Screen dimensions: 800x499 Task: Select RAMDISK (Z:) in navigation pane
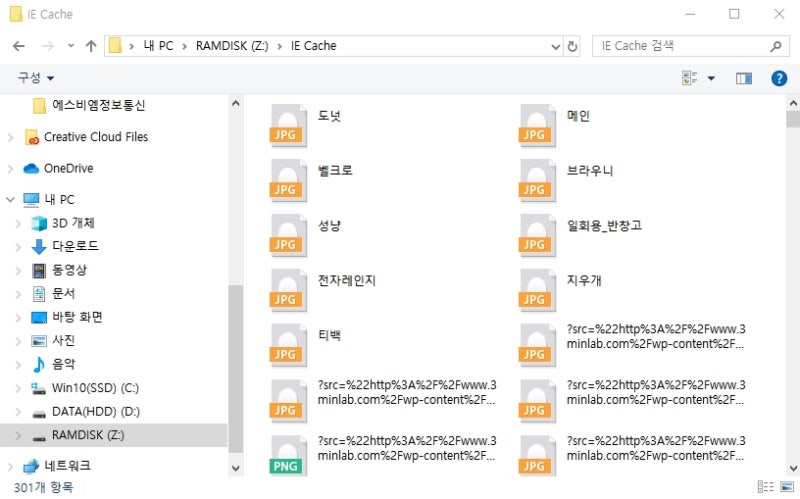[x=88, y=435]
